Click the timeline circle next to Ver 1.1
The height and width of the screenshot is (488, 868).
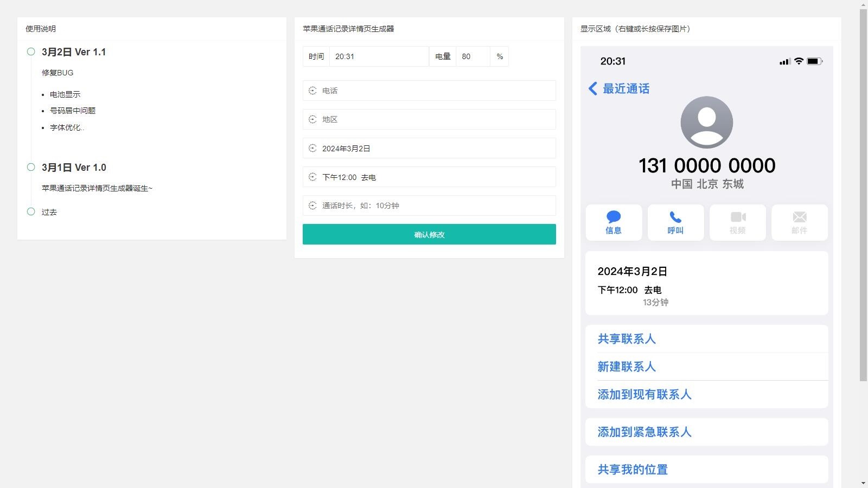click(31, 52)
